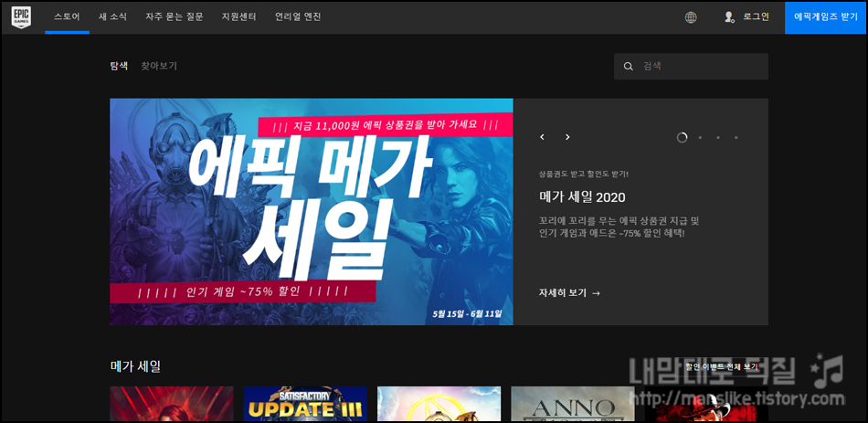Jump to the fourth carousel dot

coord(736,138)
